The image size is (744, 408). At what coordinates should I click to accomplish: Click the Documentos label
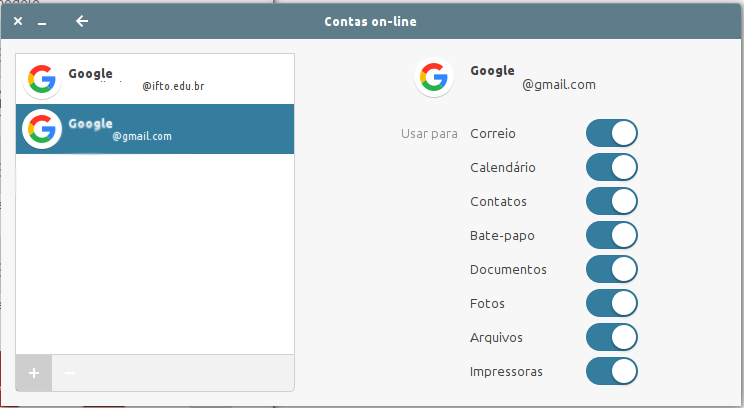pyautogui.click(x=508, y=269)
